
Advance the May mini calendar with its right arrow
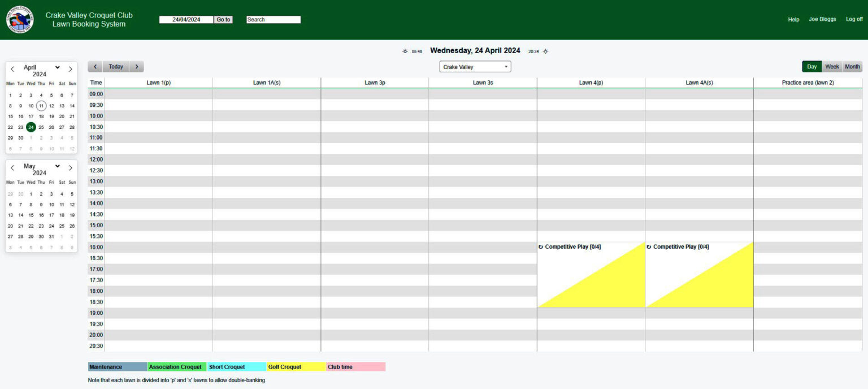[x=70, y=167]
